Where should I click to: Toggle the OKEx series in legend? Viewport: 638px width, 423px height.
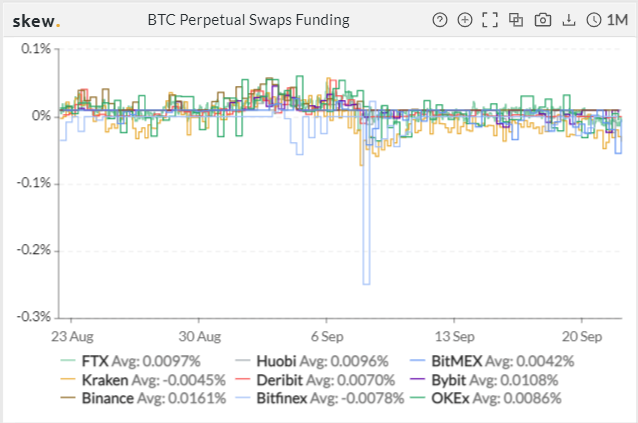click(485, 398)
